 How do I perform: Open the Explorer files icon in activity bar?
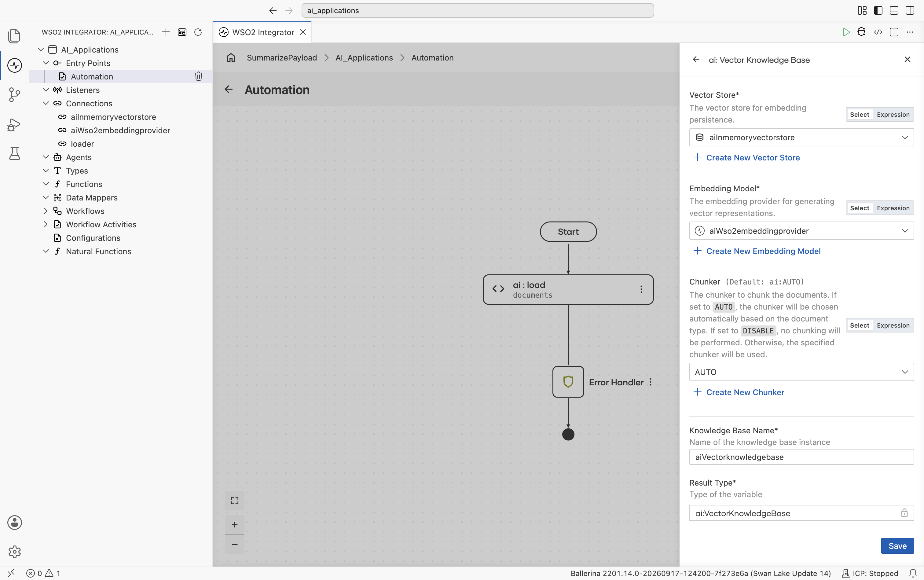click(x=14, y=36)
